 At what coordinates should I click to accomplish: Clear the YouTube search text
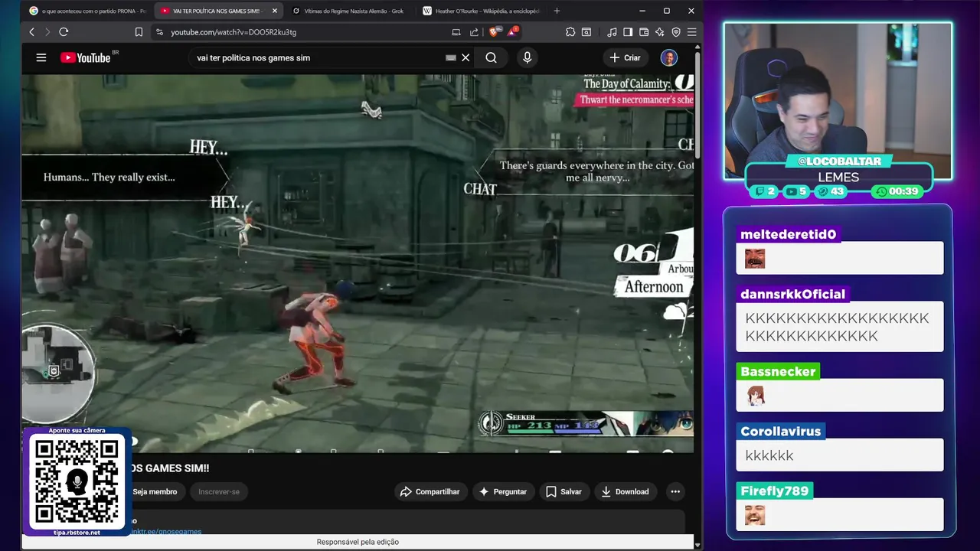pyautogui.click(x=465, y=57)
